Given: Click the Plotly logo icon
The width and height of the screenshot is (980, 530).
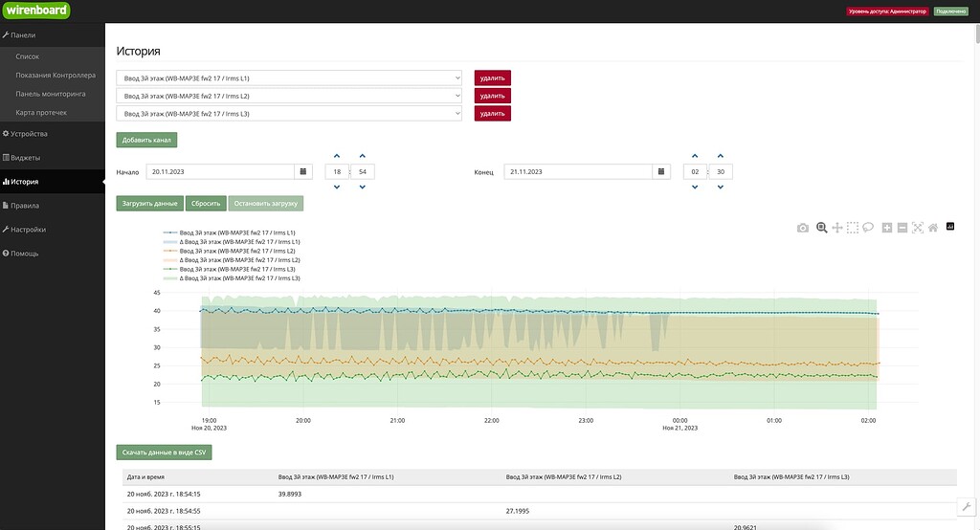Looking at the screenshot, I should pos(950,226).
